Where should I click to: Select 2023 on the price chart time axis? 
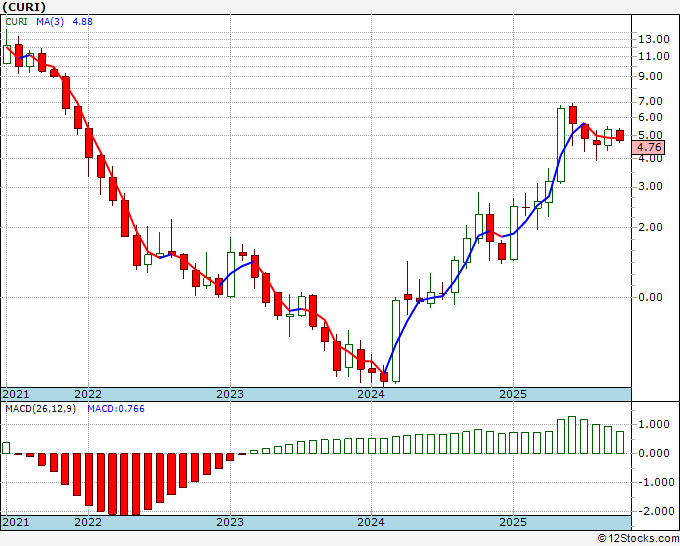pos(230,394)
